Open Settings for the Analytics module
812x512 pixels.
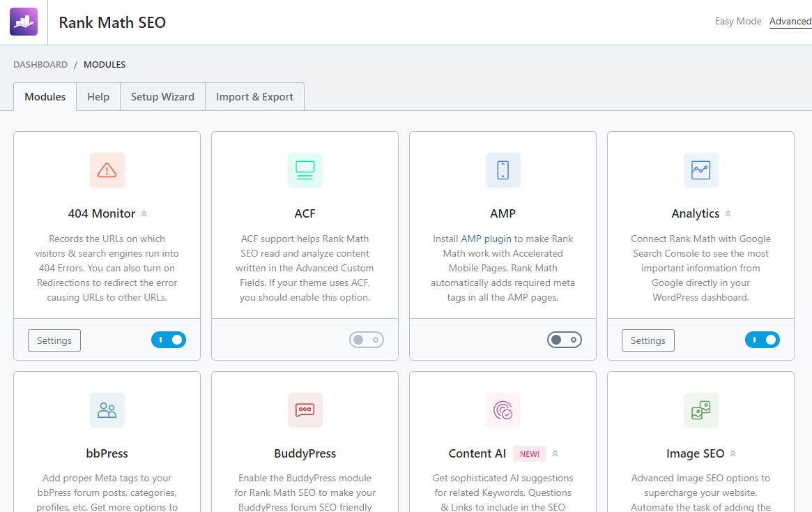648,340
